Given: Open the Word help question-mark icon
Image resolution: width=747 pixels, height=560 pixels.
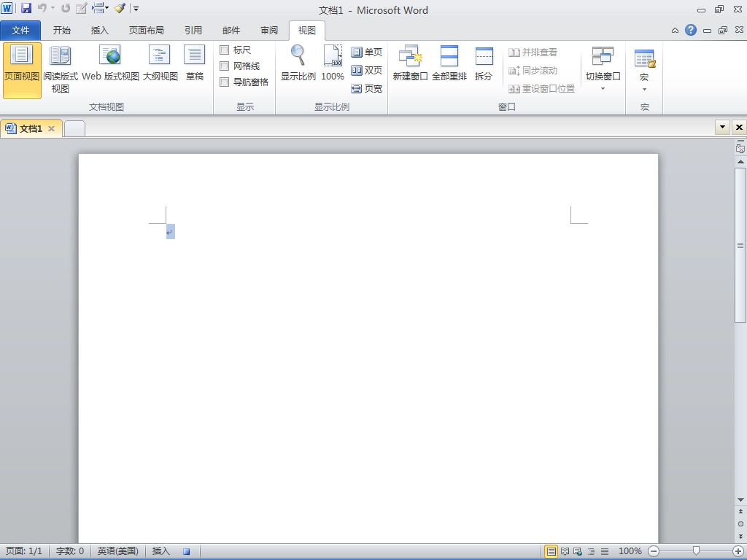Looking at the screenshot, I should pyautogui.click(x=690, y=30).
